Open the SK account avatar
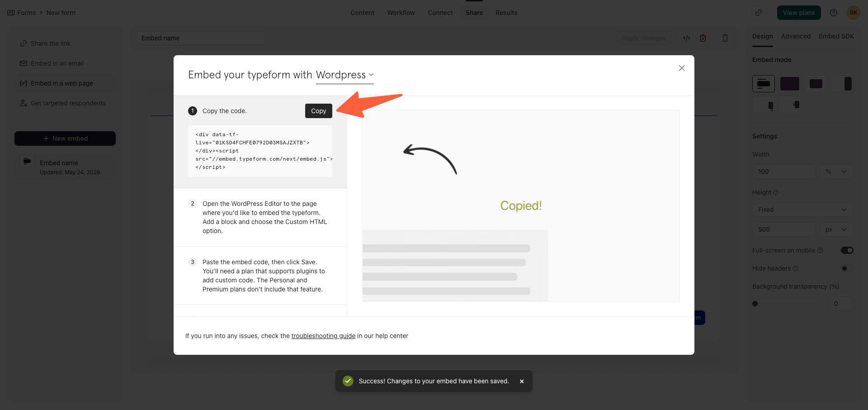 click(854, 13)
